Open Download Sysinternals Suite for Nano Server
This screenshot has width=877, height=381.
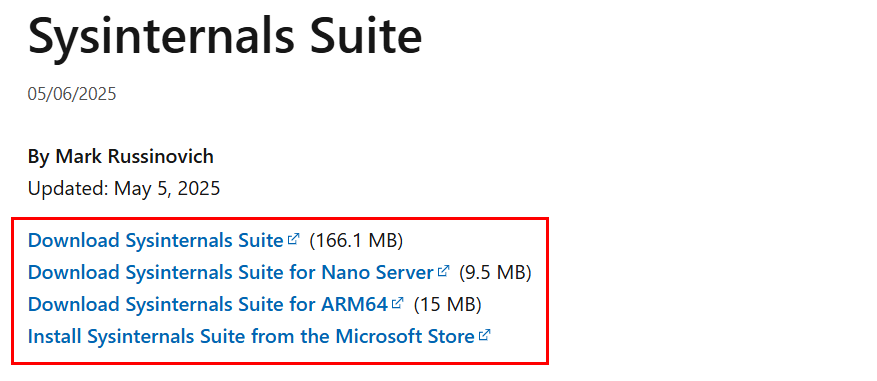click(230, 273)
